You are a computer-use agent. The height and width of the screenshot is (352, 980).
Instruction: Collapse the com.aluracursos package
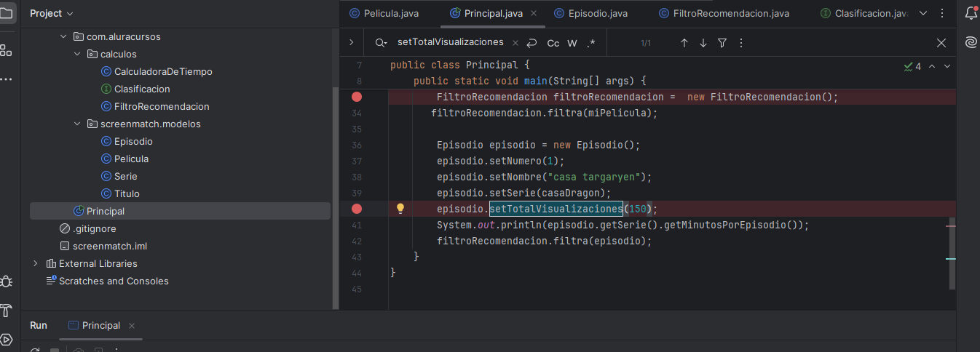tap(63, 36)
